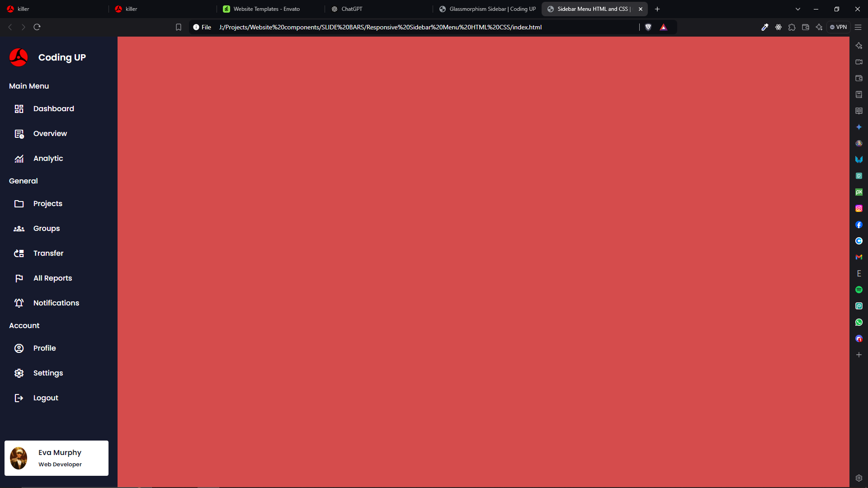Open the Brave Rewards triangle icon
The image size is (868, 488).
click(664, 27)
